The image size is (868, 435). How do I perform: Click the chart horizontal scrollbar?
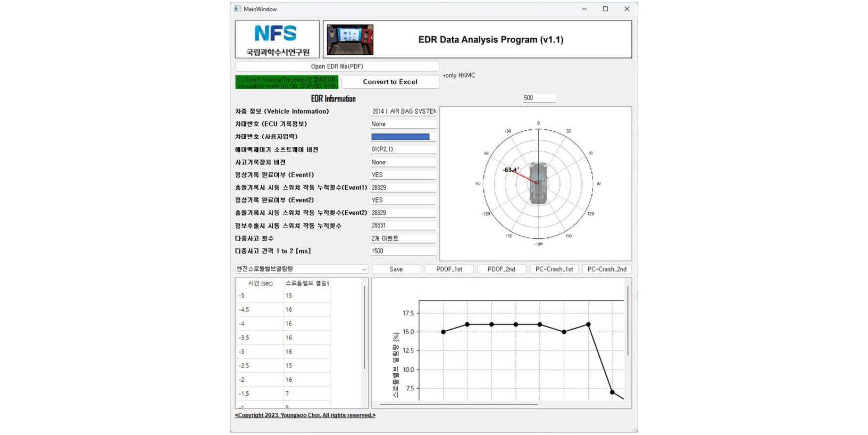(x=459, y=405)
